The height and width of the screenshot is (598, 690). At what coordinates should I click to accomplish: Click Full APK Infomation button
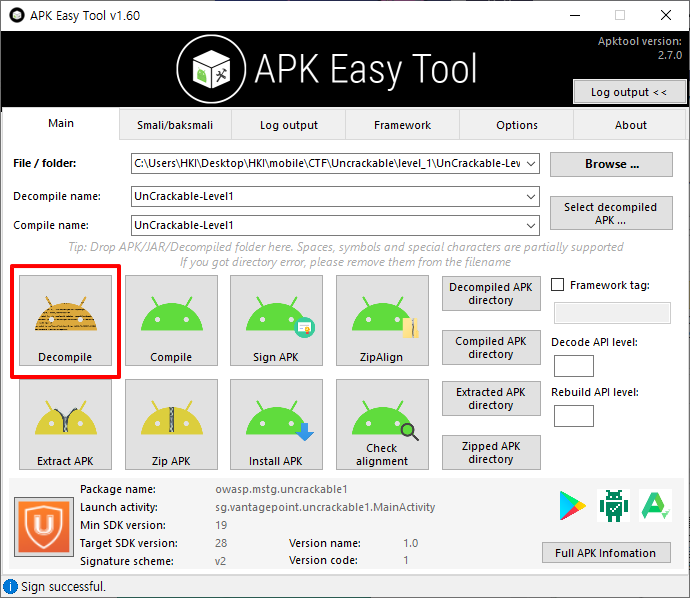pyautogui.click(x=606, y=553)
